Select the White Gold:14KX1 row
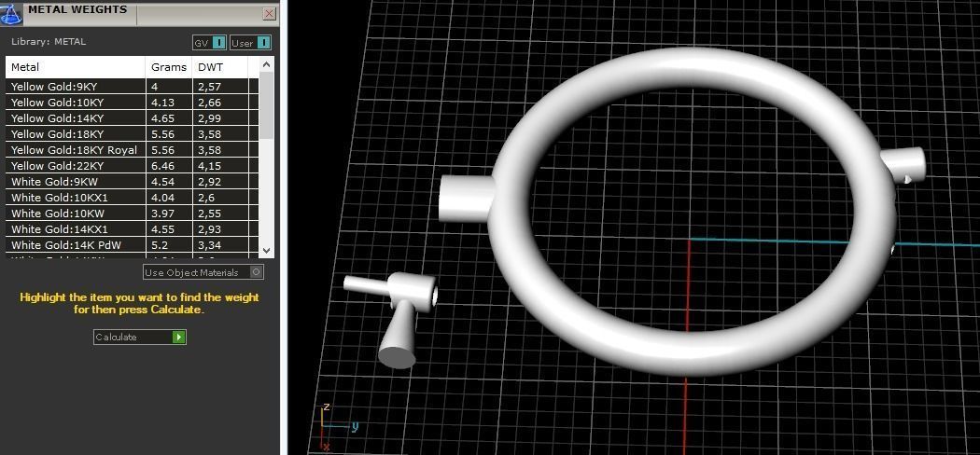The width and height of the screenshot is (980, 455). (132, 229)
